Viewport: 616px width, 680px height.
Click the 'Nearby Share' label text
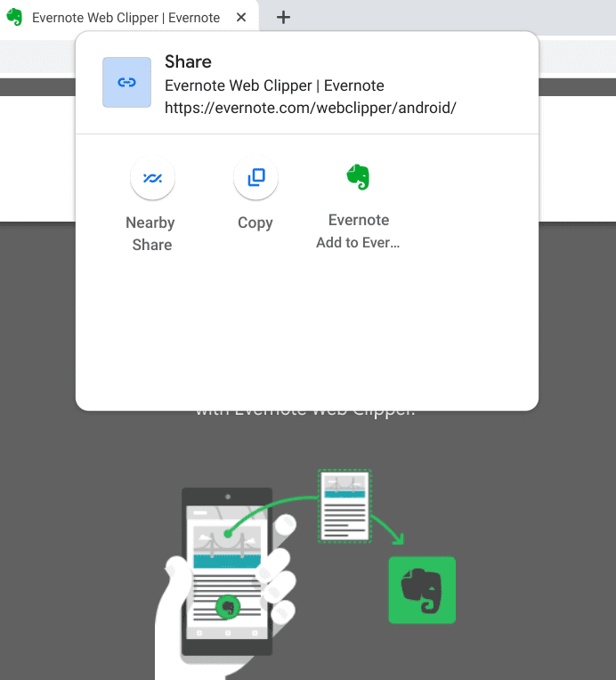(151, 234)
